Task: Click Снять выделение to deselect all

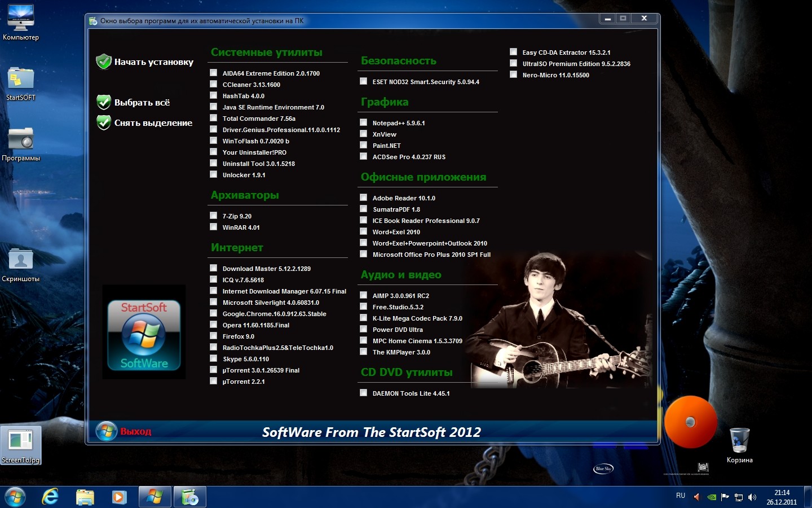Action: 153,123
